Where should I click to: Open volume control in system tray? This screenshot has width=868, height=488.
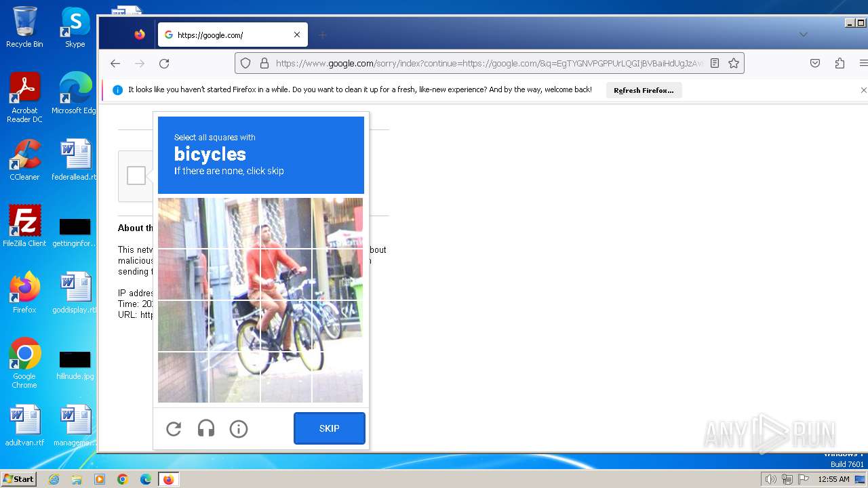(x=770, y=479)
